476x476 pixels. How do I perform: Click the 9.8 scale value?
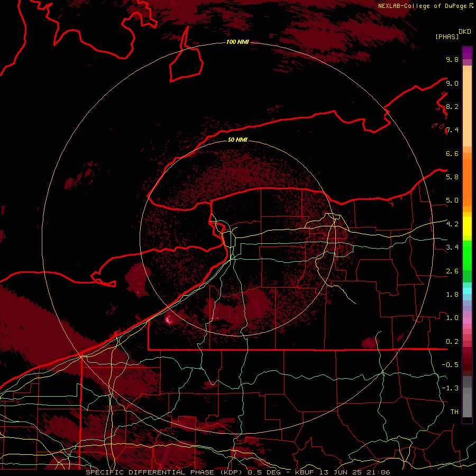coord(452,59)
